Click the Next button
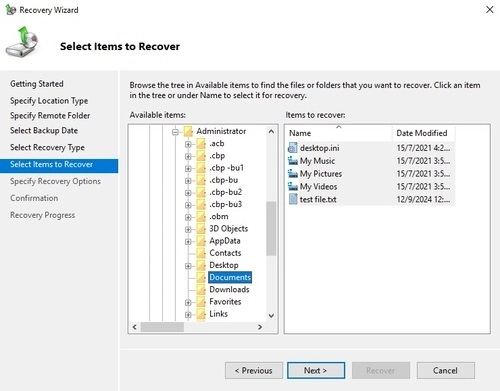Viewport: 500px width, 391px height. (x=316, y=370)
